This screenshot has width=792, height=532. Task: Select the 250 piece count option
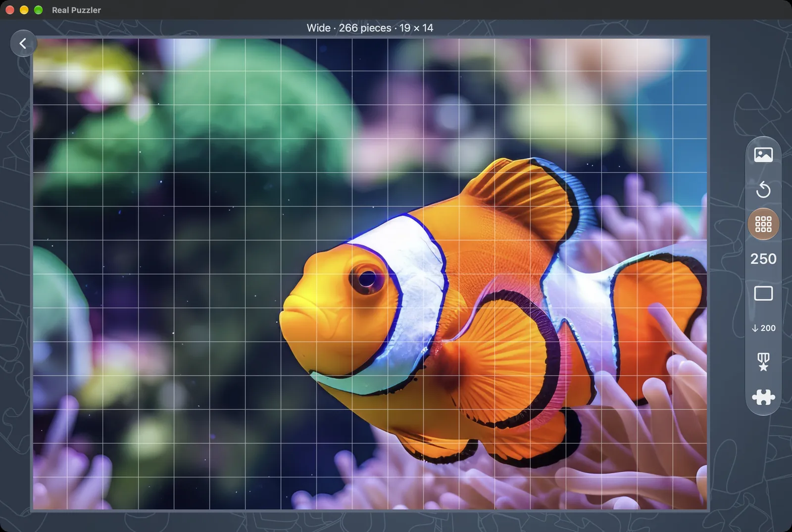pyautogui.click(x=763, y=259)
